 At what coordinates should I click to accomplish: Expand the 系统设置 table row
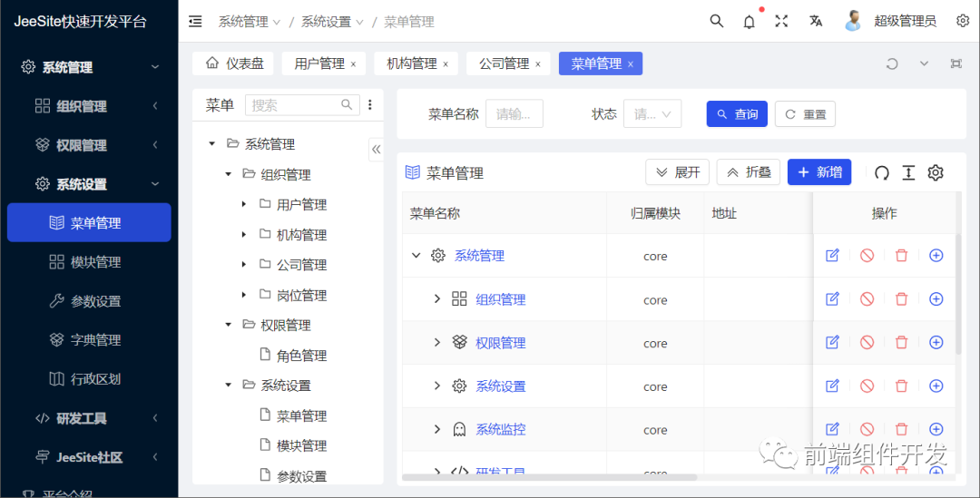click(x=437, y=386)
